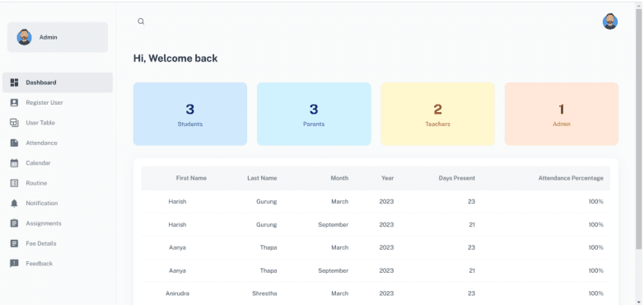Click year 2023 in Anirudra's row
Screen dimensions: 644x305
pyautogui.click(x=386, y=294)
